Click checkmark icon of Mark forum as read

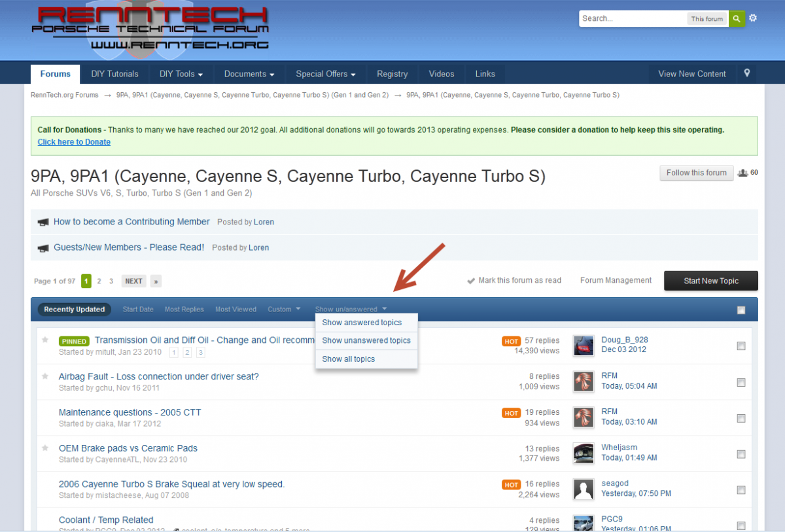point(470,281)
